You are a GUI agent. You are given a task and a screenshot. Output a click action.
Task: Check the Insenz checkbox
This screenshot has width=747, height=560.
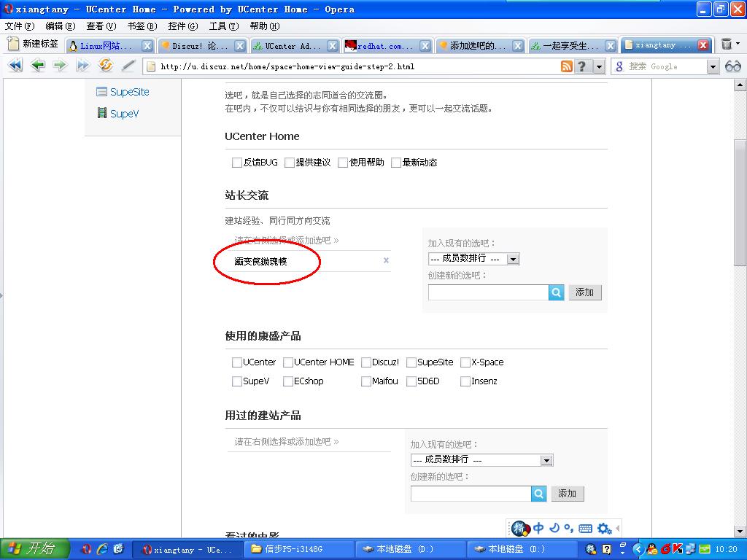pos(465,381)
